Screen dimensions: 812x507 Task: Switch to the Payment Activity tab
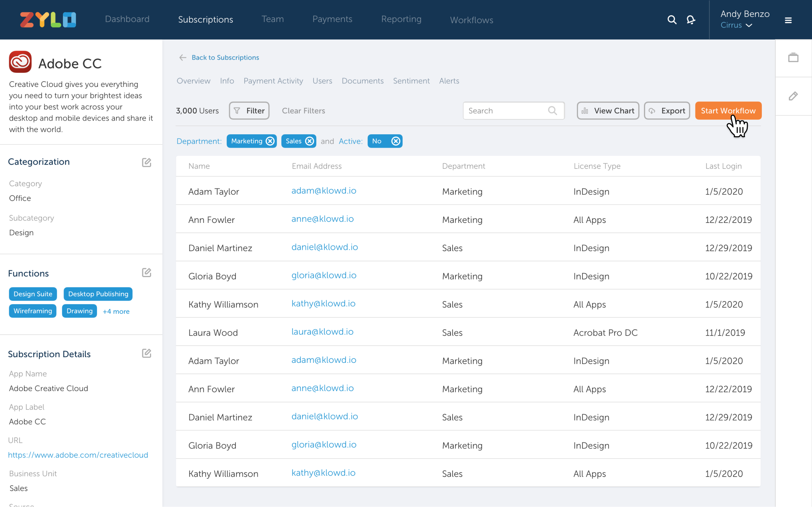click(273, 81)
